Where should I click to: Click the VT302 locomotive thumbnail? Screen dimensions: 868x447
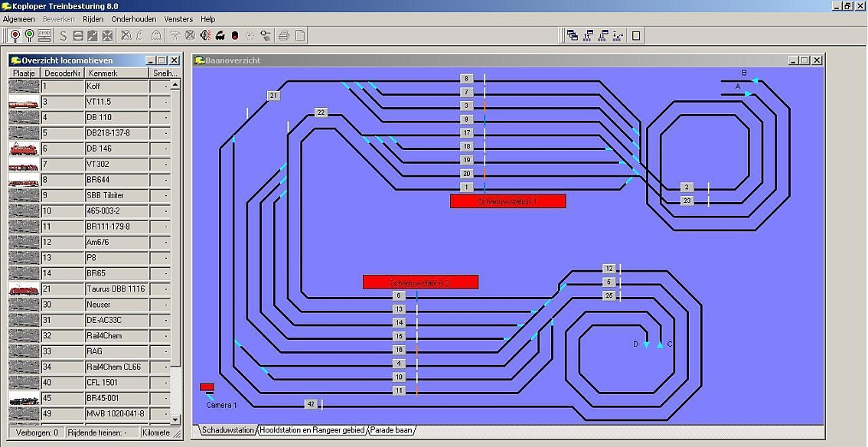click(x=24, y=165)
